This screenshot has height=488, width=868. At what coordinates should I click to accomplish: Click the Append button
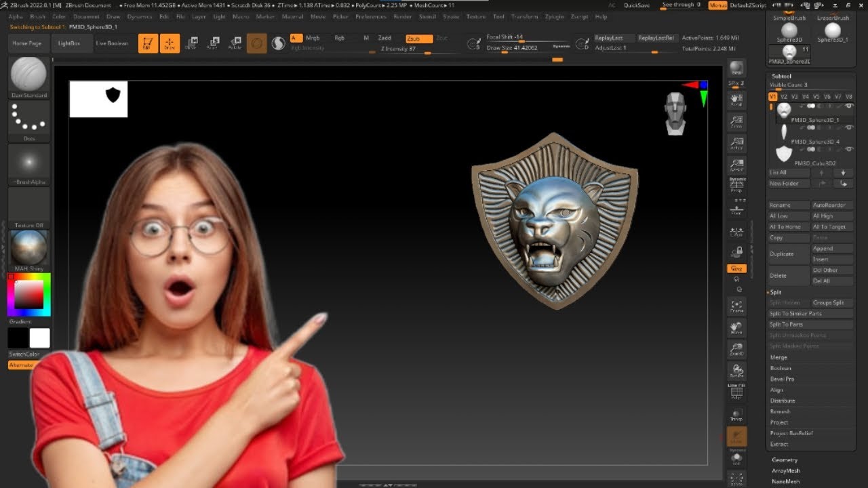click(x=831, y=249)
